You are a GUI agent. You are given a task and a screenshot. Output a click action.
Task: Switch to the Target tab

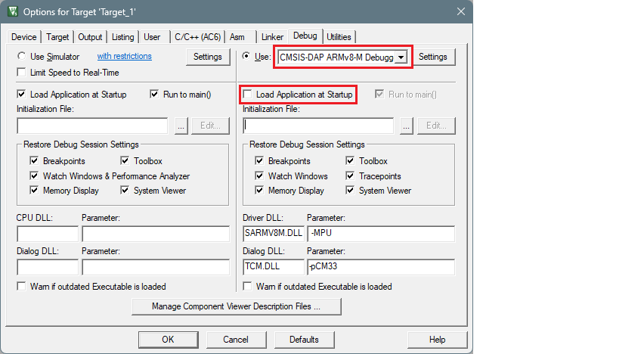coord(57,37)
